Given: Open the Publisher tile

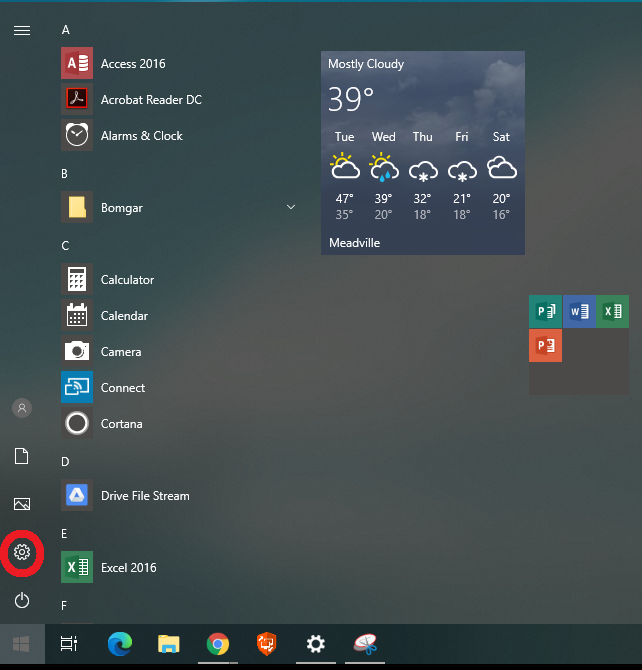Looking at the screenshot, I should pyautogui.click(x=545, y=311).
